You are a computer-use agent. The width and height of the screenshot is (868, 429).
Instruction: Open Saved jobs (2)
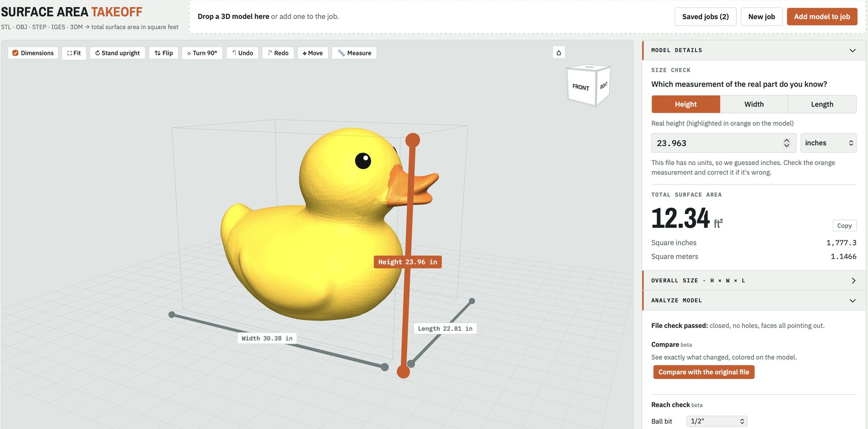click(x=705, y=16)
